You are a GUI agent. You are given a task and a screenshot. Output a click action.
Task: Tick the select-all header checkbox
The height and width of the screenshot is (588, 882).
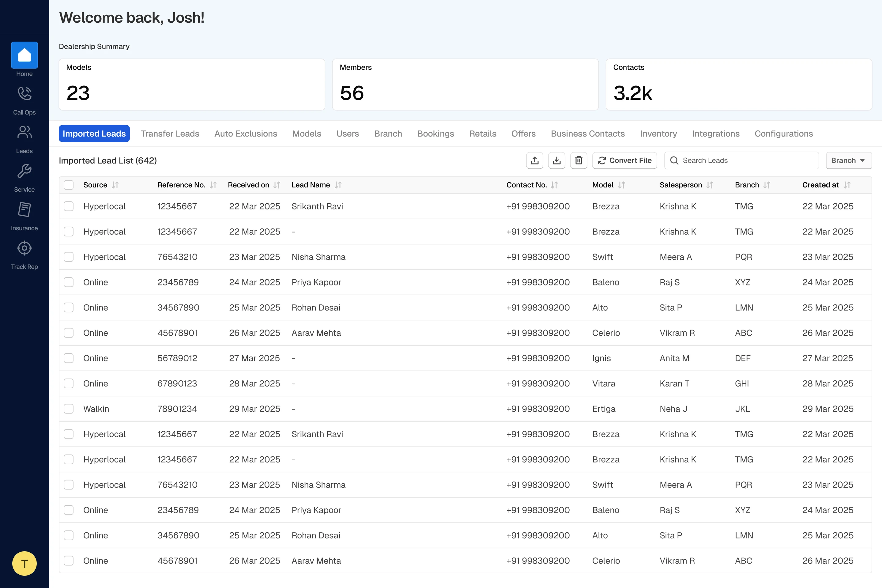pyautogui.click(x=69, y=185)
